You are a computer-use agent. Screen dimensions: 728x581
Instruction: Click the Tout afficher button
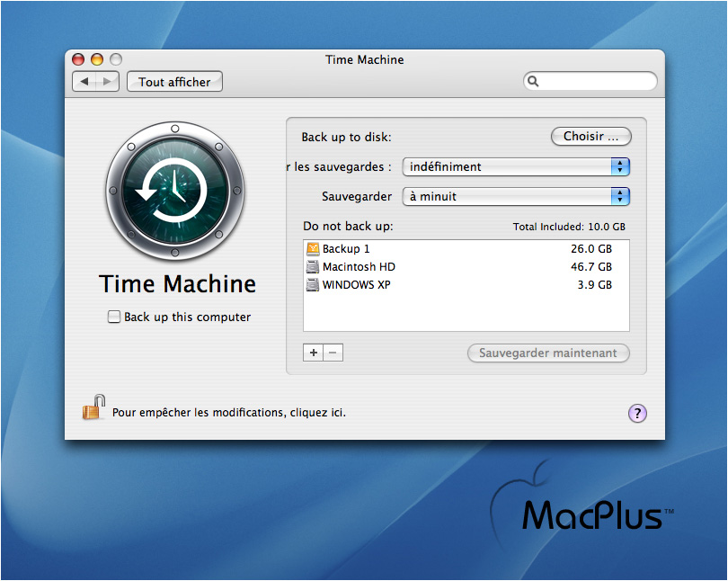[174, 82]
